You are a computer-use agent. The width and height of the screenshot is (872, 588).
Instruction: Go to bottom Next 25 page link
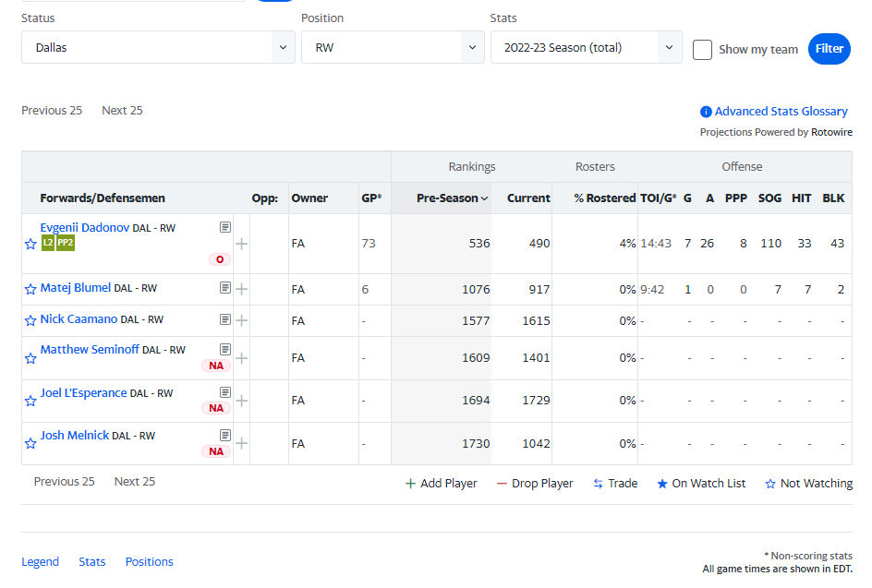pos(135,482)
